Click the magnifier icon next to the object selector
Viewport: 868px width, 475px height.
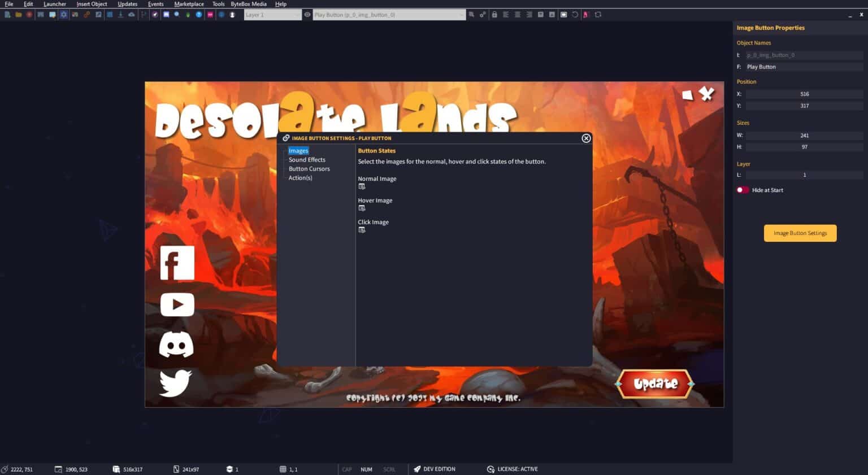pyautogui.click(x=472, y=15)
